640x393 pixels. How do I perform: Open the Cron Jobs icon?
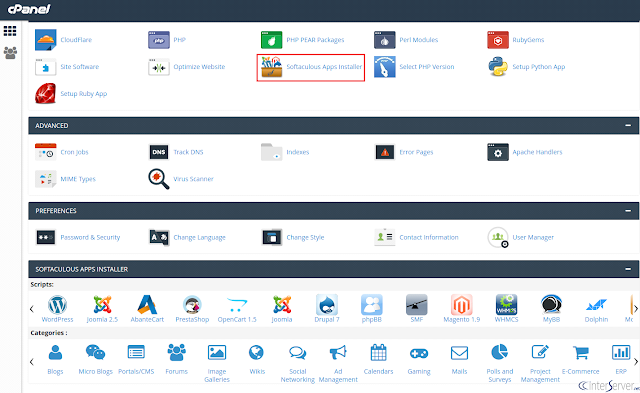pyautogui.click(x=45, y=152)
